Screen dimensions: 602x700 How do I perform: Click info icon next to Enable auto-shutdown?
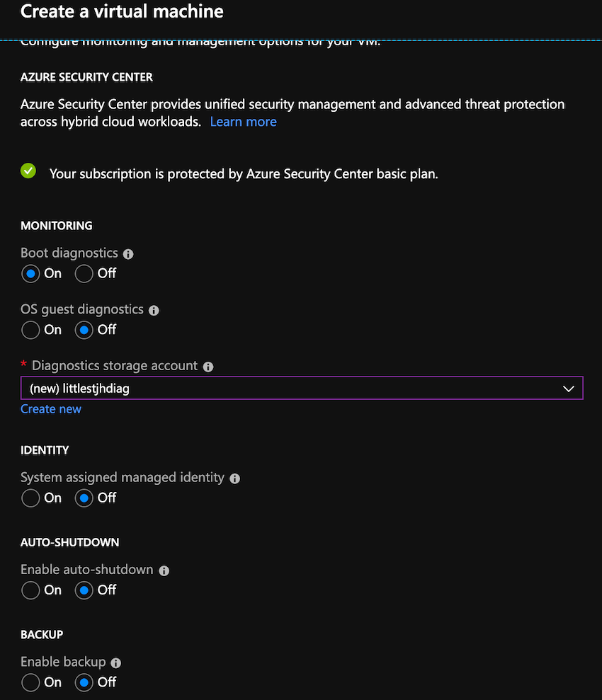coord(164,570)
